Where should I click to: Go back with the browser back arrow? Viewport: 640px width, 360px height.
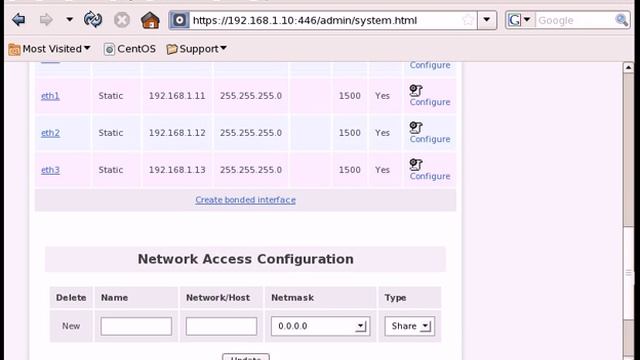(x=18, y=20)
